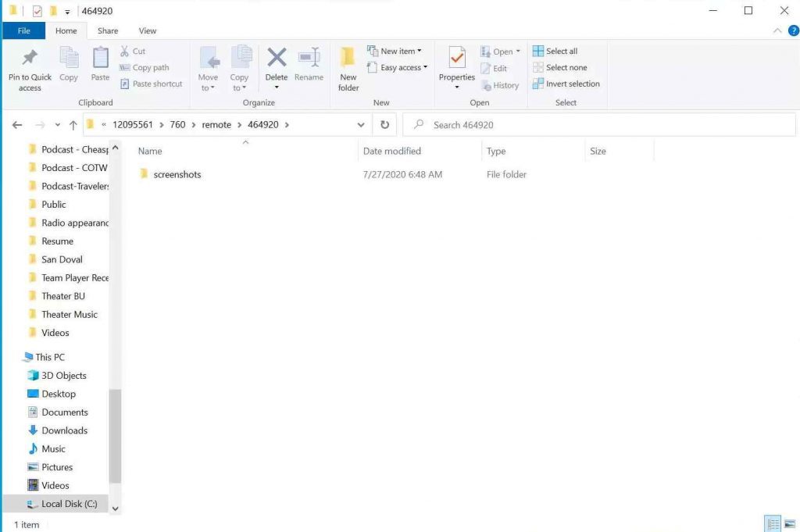Viewport: 800px width, 532px height.
Task: Switch to details view layout
Action: tap(772, 524)
